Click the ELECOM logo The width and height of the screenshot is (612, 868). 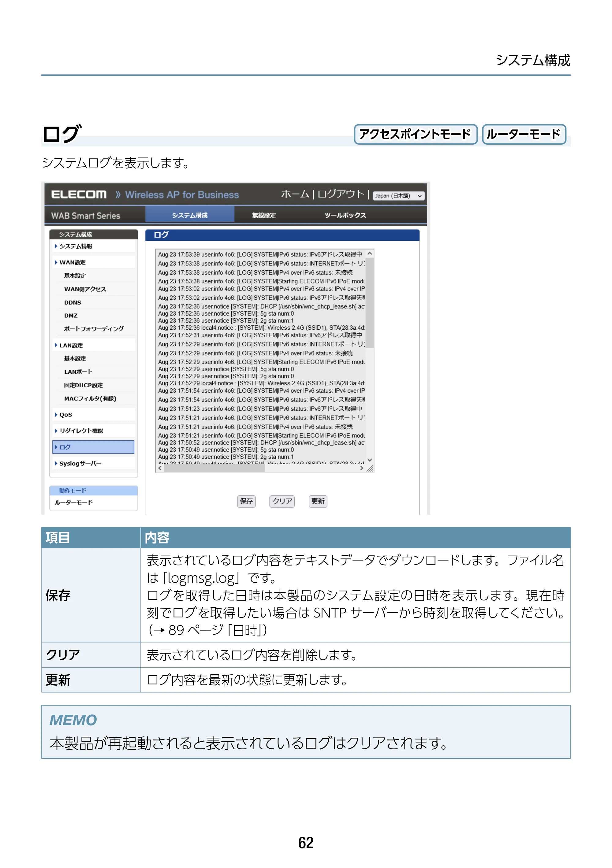79,194
